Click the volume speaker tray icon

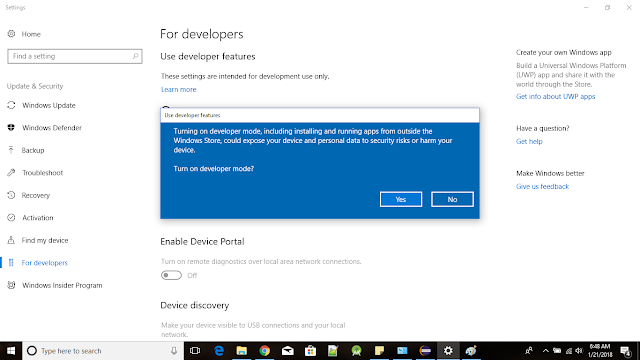point(579,351)
